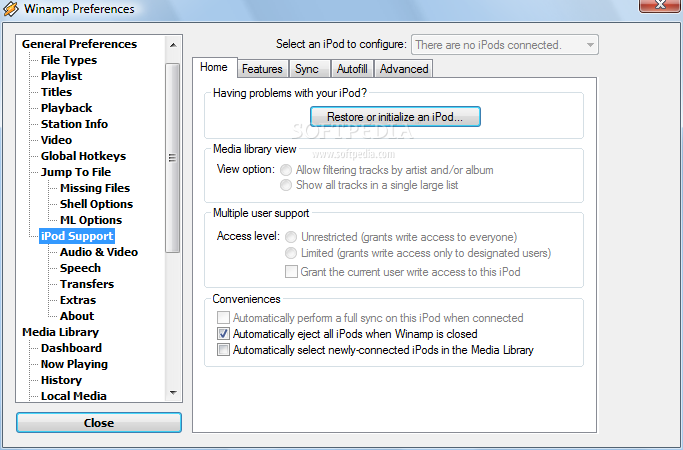Go to the Autofill tab
Viewport: 683px width, 450px height.
click(351, 69)
